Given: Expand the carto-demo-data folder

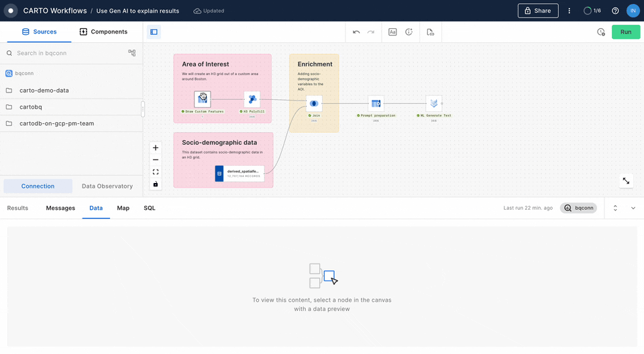Looking at the screenshot, I should click(44, 91).
